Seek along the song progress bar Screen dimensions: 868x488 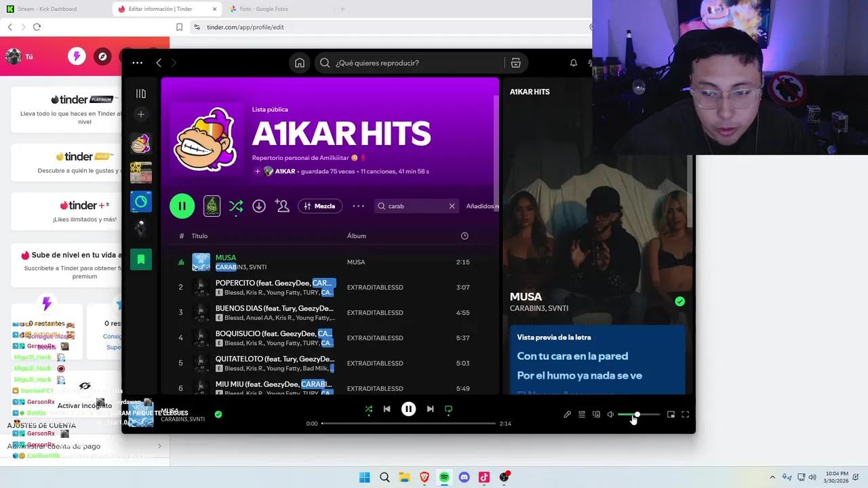[408, 424]
